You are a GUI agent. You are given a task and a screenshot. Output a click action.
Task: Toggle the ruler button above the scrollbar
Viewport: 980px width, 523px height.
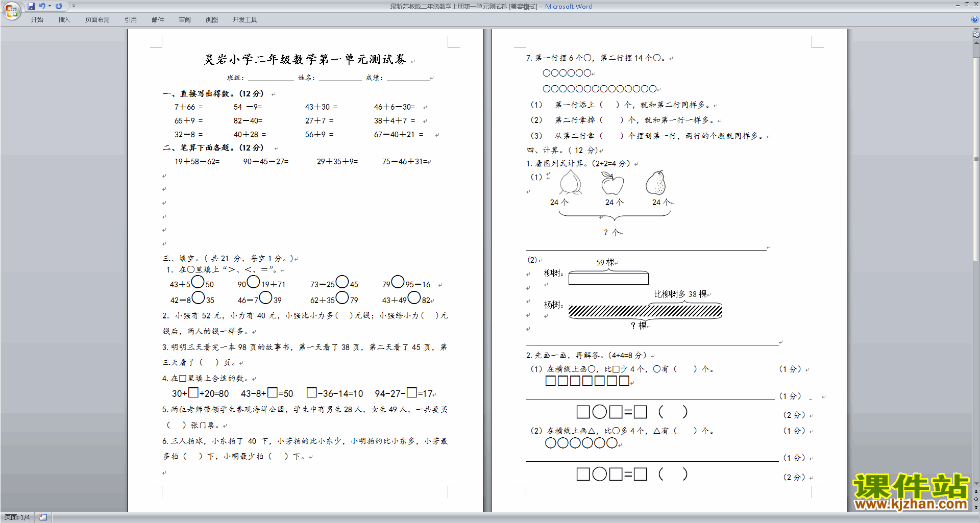(976, 35)
